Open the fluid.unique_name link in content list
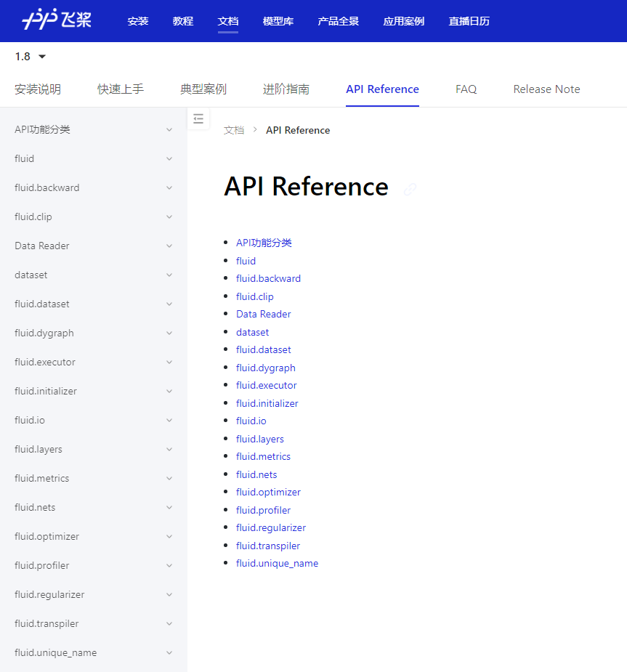 click(277, 563)
